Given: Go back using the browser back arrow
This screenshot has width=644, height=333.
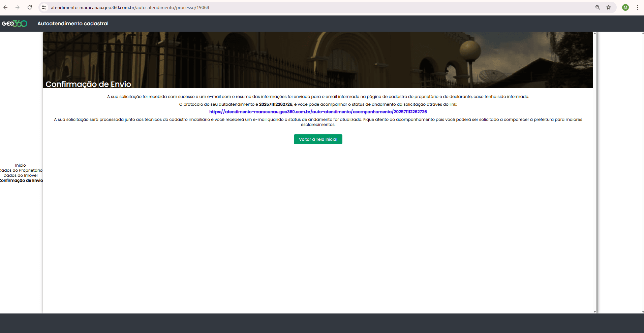Looking at the screenshot, I should (x=5, y=7).
